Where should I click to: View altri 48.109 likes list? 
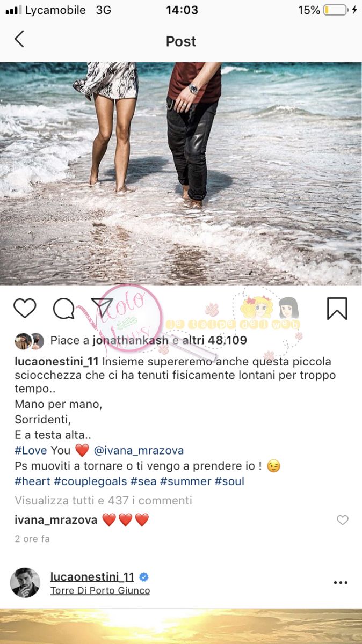pos(215,340)
